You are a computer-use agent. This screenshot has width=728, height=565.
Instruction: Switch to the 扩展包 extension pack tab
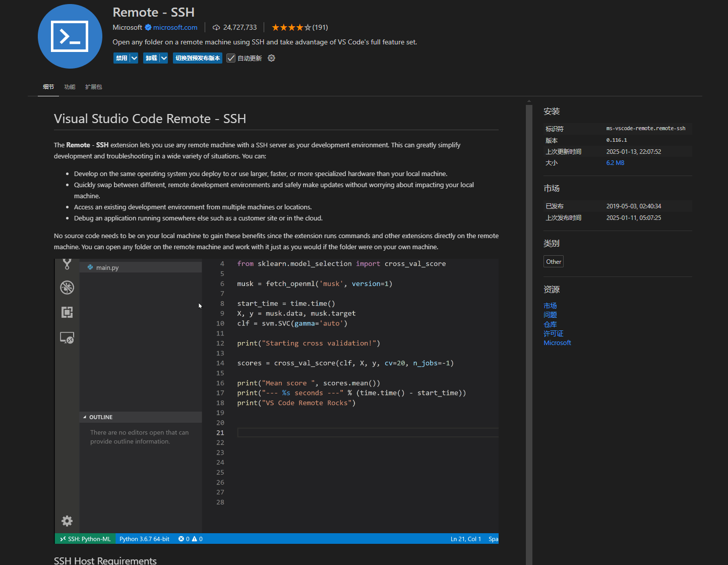tap(93, 87)
